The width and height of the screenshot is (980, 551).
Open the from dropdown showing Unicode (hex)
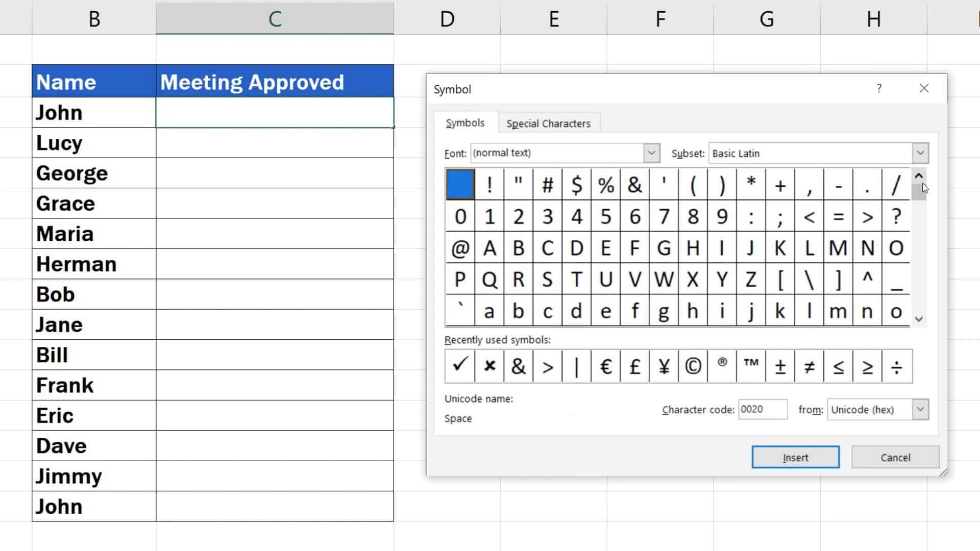click(x=920, y=409)
